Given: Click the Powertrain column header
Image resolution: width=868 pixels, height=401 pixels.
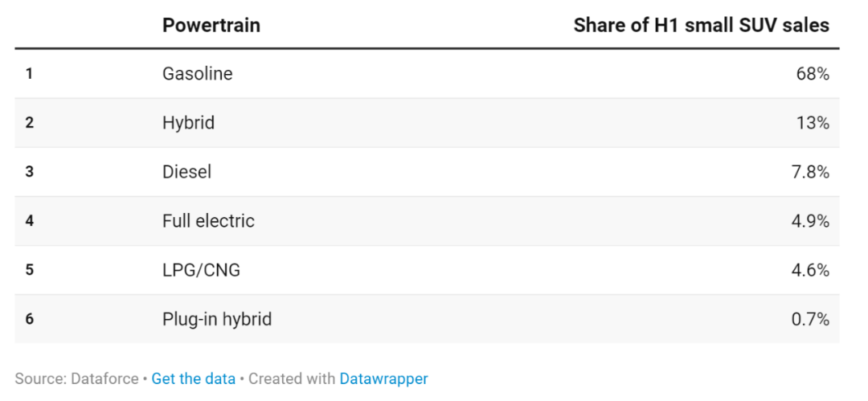Looking at the screenshot, I should 211,25.
